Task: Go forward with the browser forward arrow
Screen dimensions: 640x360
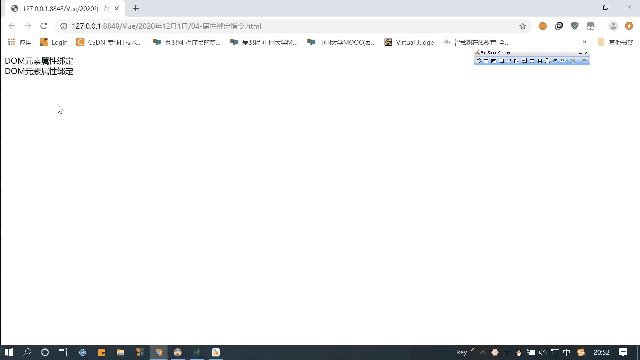Action: [x=27, y=26]
